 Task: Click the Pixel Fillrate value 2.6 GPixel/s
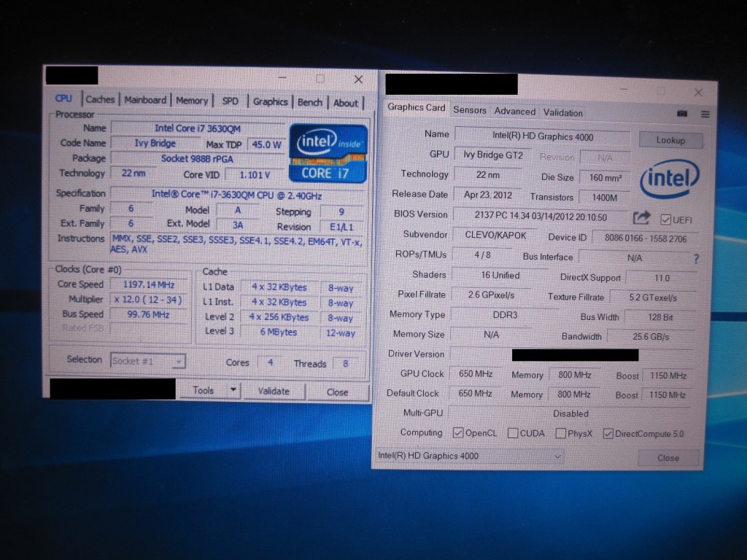coord(491,295)
